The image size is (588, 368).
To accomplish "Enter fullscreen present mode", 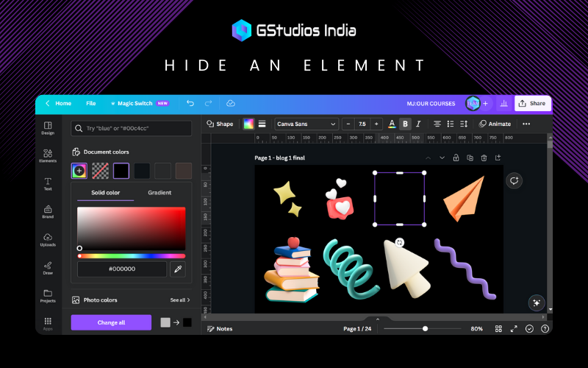I will (x=514, y=328).
